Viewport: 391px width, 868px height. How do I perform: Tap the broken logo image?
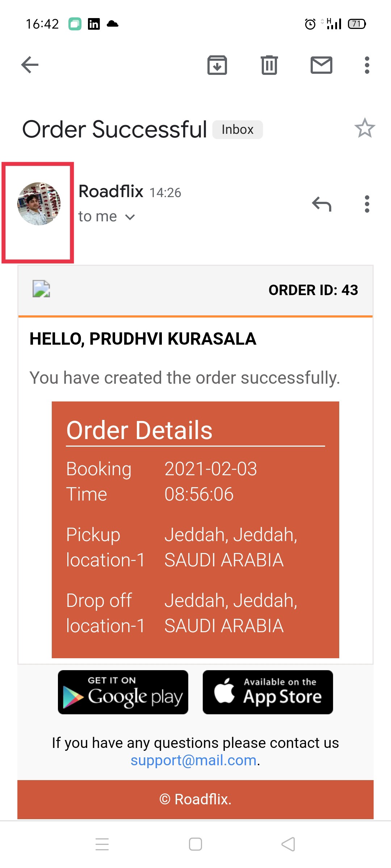tap(41, 289)
